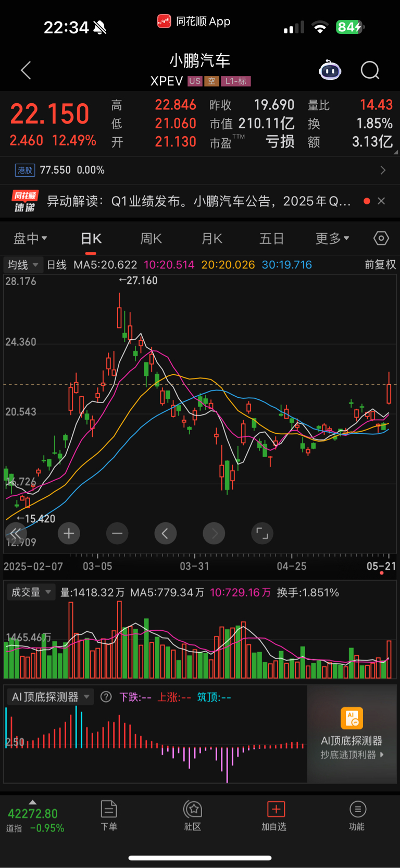
Task: Open the 功能 functions menu icon
Action: 357,816
